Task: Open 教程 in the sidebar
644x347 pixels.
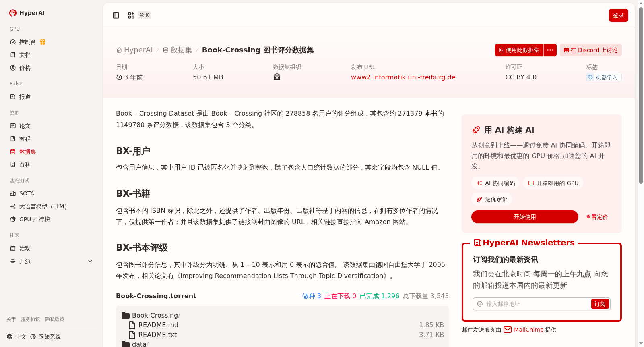Action: tap(25, 139)
